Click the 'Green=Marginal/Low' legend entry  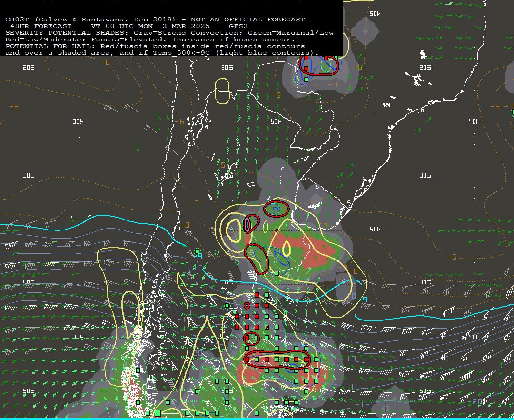[291, 33]
